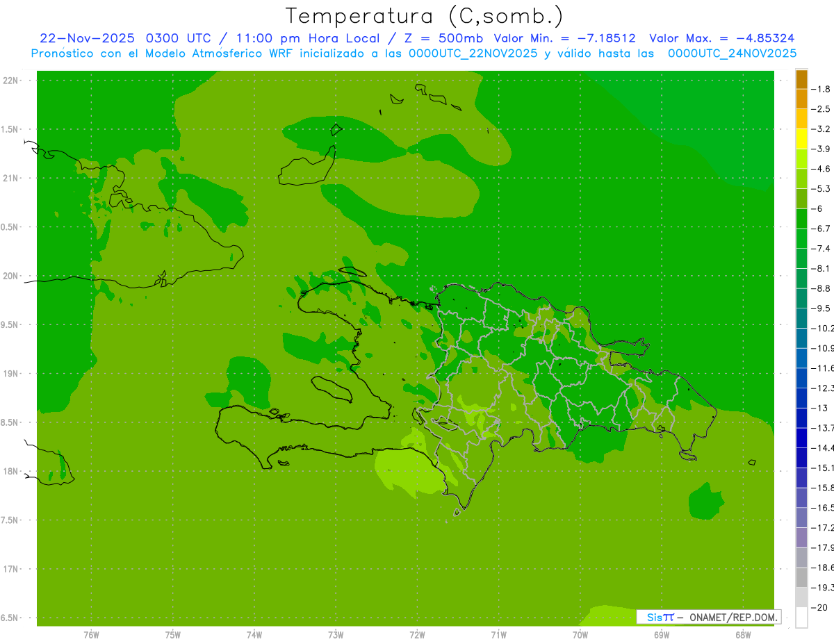The width and height of the screenshot is (834, 644).
Task: Click the '72W' longitude axis label
Action: click(x=418, y=635)
